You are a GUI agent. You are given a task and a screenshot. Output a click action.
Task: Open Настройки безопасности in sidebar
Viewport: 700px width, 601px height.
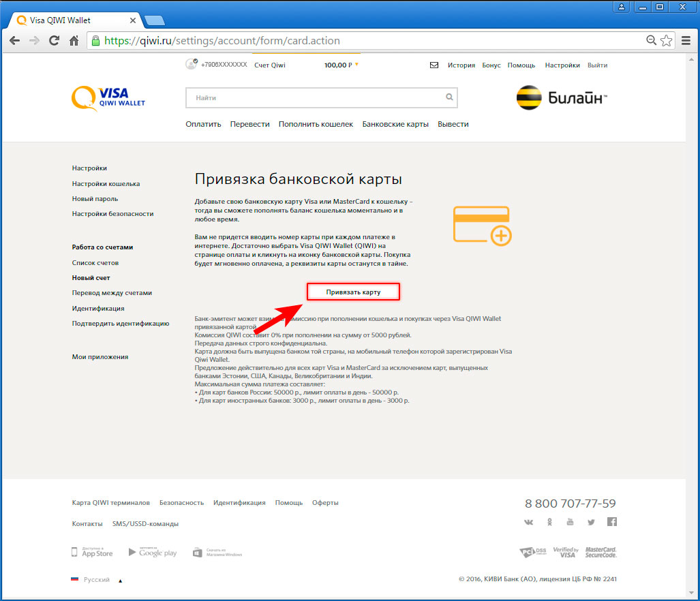[113, 214]
